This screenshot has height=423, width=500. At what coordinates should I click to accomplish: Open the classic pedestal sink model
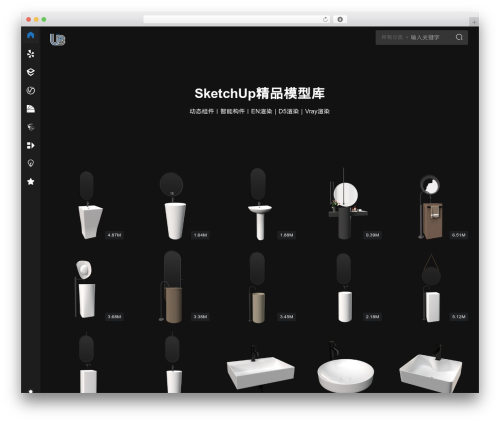pos(260,204)
